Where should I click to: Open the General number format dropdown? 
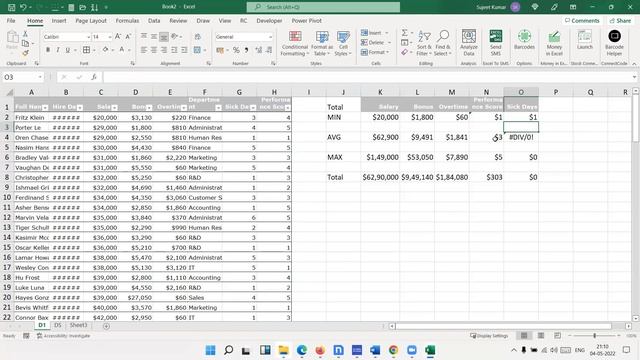coord(270,37)
